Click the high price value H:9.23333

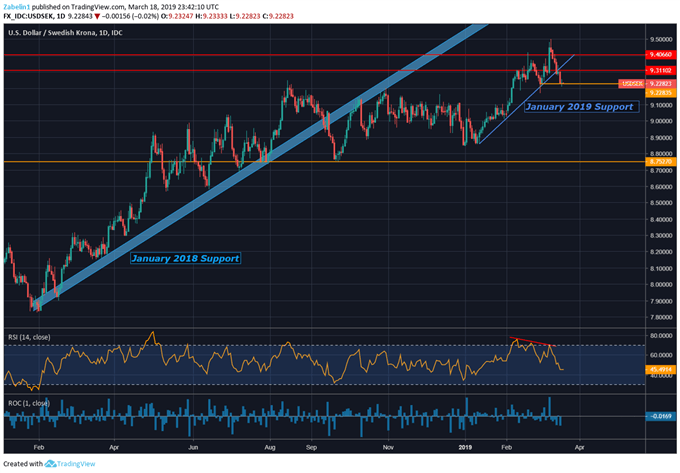[212, 16]
